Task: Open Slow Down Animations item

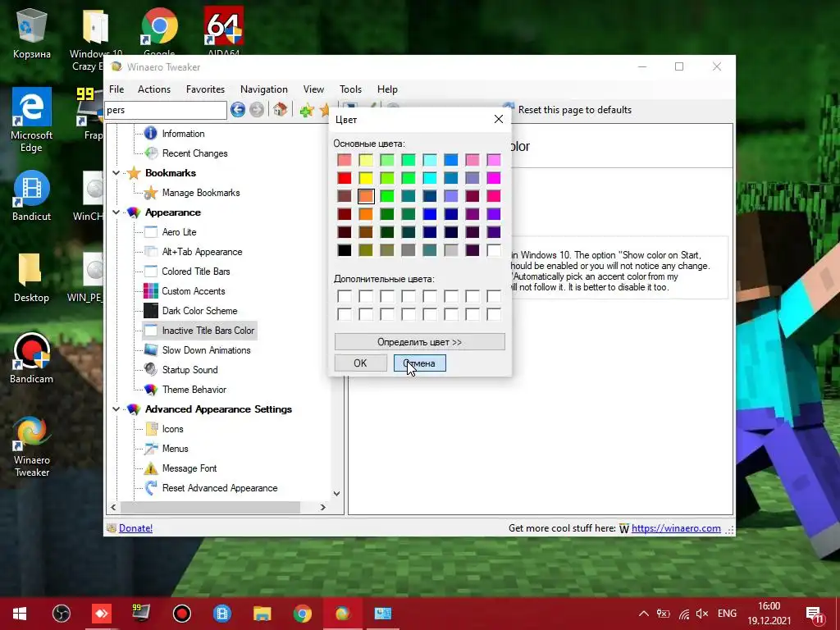Action: 206,349
